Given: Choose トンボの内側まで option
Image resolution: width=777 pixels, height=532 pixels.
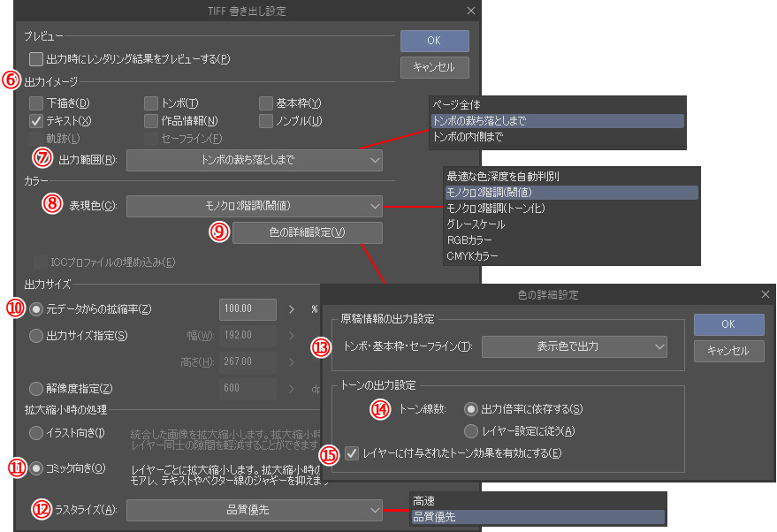Looking at the screenshot, I should (x=558, y=137).
